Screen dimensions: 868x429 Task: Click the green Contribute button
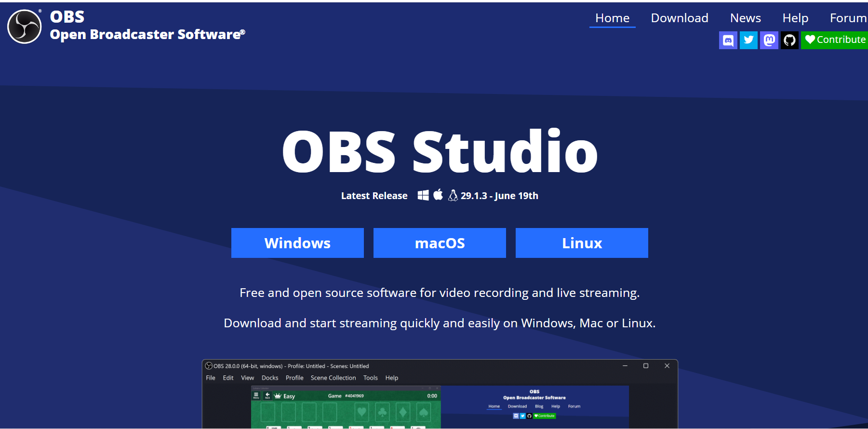(834, 40)
